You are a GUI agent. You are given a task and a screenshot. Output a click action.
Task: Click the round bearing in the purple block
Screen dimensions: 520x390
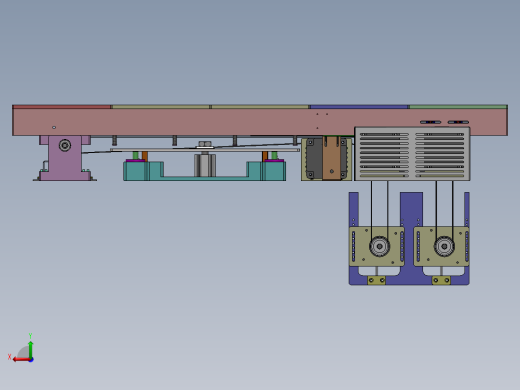[65, 145]
